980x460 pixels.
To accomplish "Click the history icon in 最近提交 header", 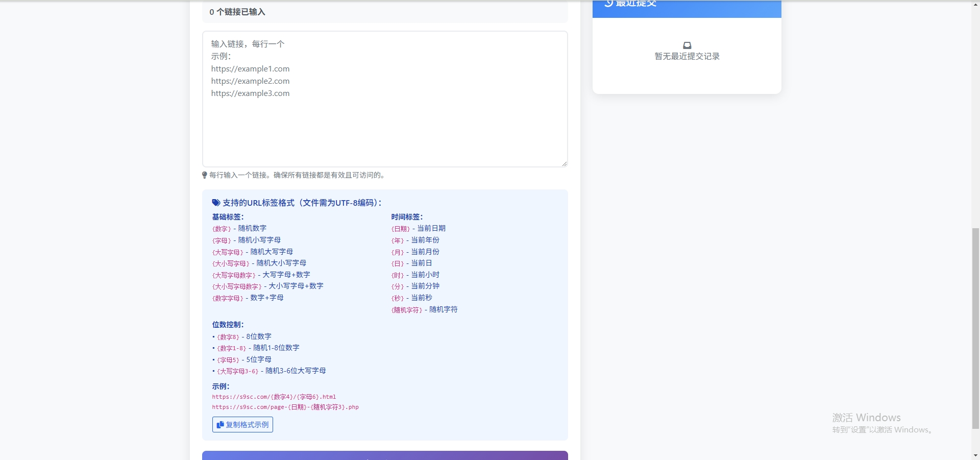I will point(608,4).
